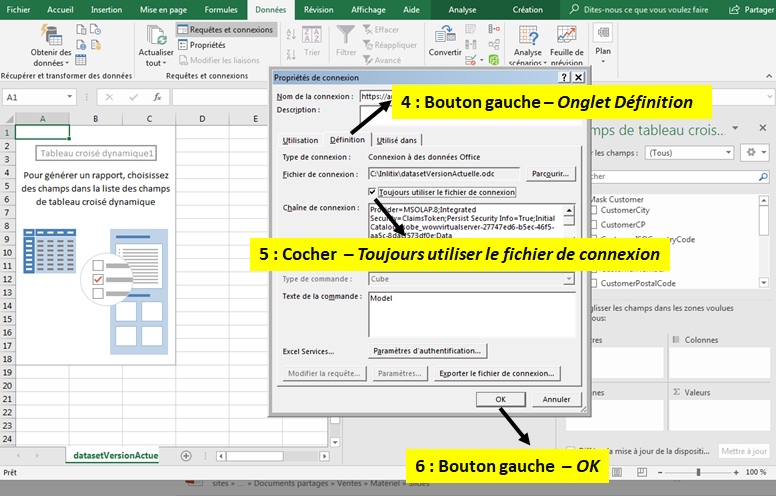Screen dimensions: 776x496
Task: Sort descending Z to A icon
Action: 291,54
